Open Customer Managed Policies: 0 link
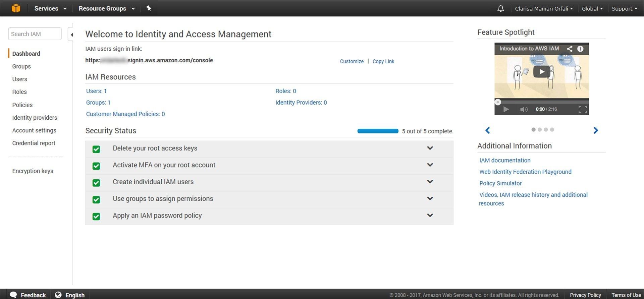Image resolution: width=644 pixels, height=299 pixels. pos(125,114)
